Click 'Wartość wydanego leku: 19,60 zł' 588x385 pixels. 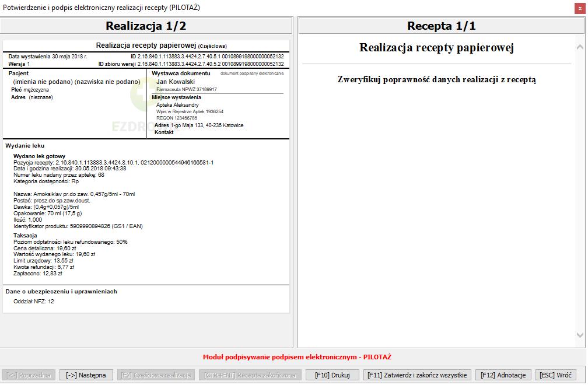pyautogui.click(x=54, y=254)
